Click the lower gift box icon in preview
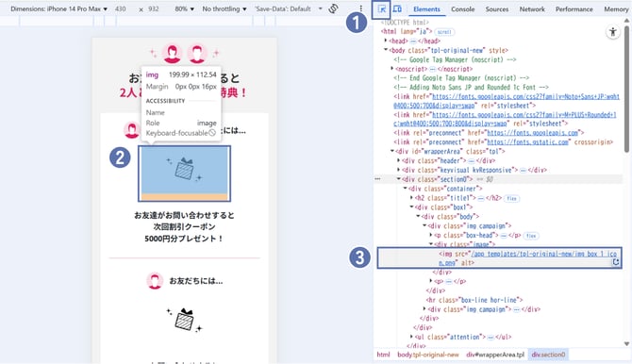632x364 pixels. [x=184, y=320]
